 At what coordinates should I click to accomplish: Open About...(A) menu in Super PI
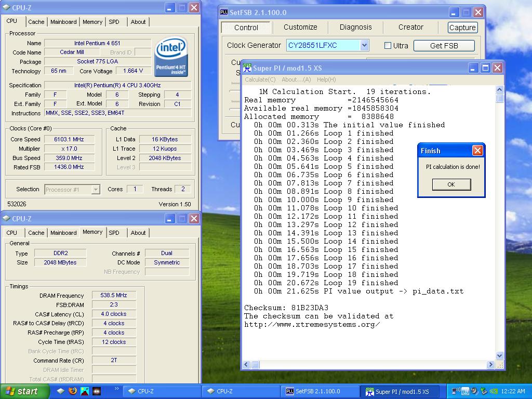tap(296, 79)
